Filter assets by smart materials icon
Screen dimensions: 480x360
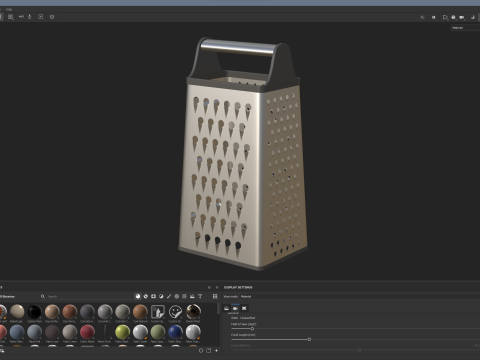pos(146,296)
